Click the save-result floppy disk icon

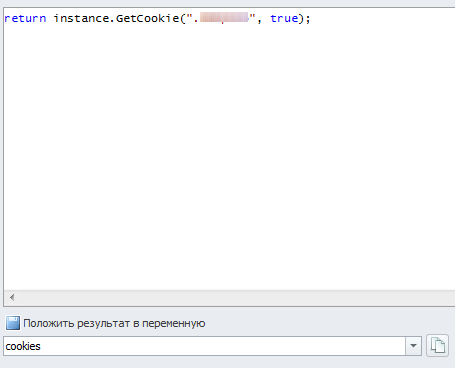[x=13, y=323]
